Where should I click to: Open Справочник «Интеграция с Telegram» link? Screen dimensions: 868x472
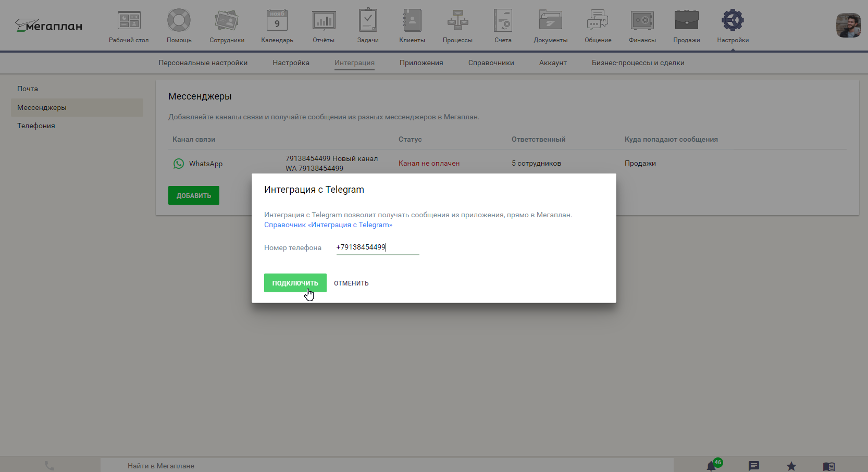[x=328, y=225]
